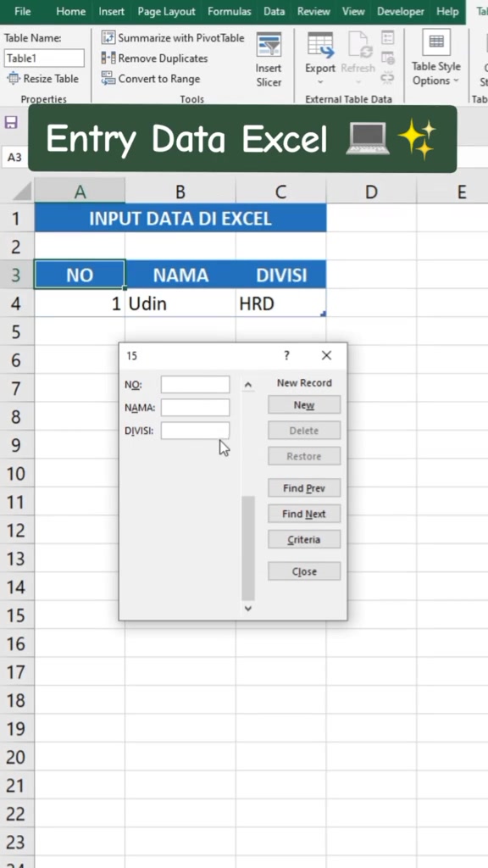Click the Remove Duplicates icon
Viewport: 488px width, 868px height.
tap(108, 58)
